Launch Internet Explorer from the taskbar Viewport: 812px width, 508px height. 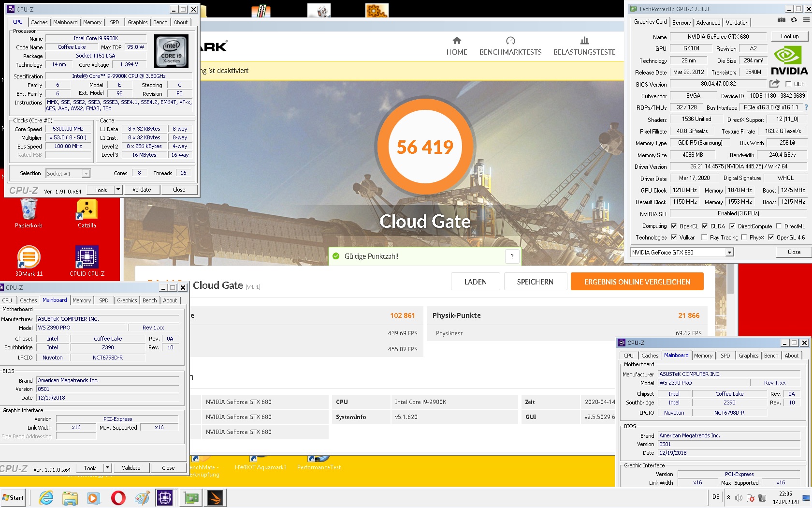pos(46,498)
